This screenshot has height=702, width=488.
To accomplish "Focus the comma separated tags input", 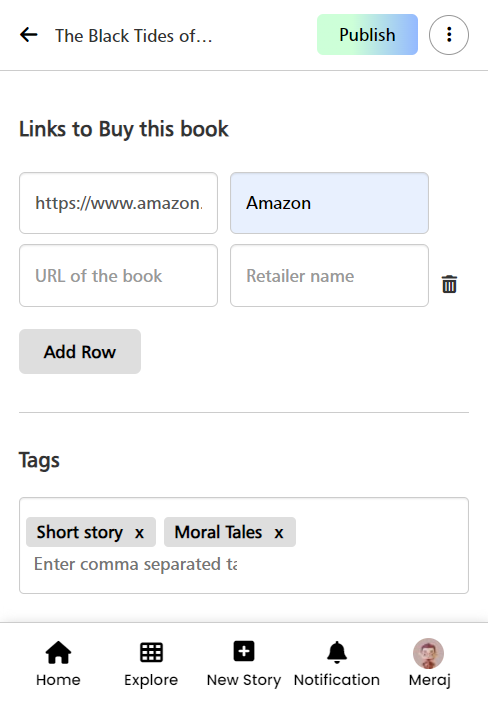I will [136, 564].
